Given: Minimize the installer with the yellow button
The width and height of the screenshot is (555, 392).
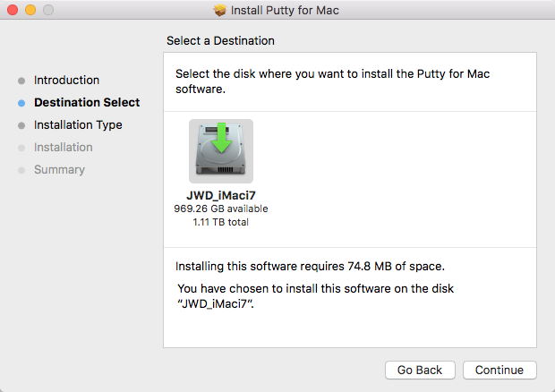Looking at the screenshot, I should pos(30,11).
